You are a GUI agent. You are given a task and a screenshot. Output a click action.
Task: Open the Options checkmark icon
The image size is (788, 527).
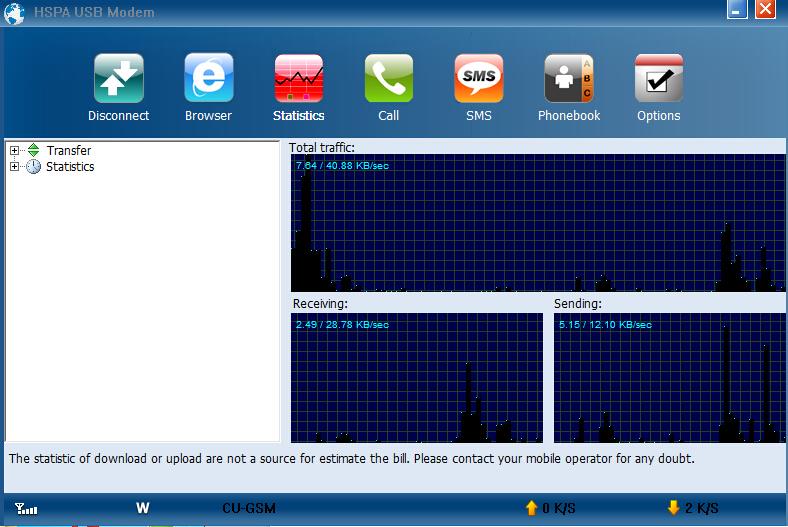click(x=659, y=78)
